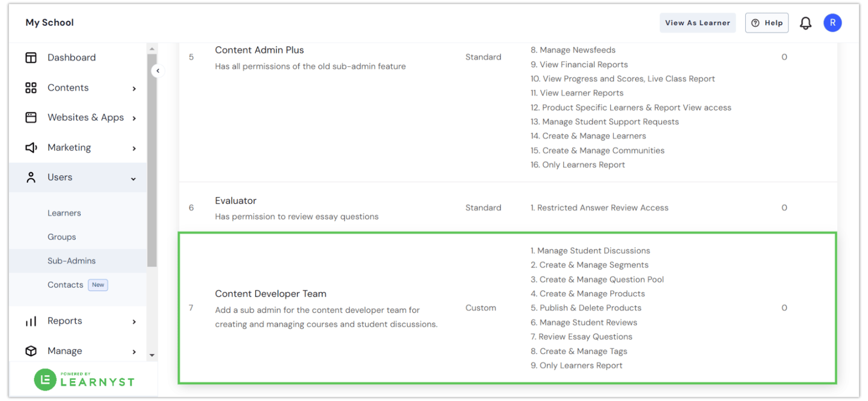Click the Users person icon
The height and width of the screenshot is (401, 868).
31,177
